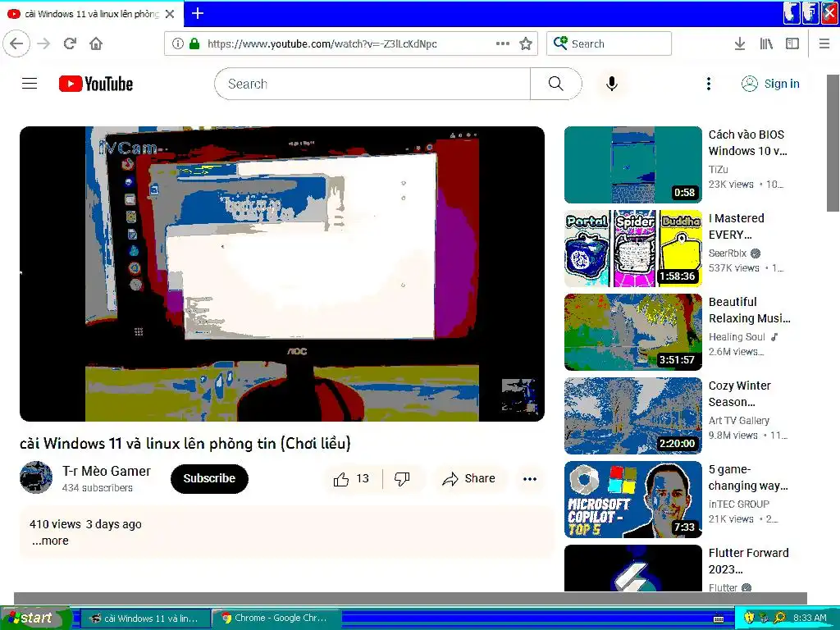Open the Library icon in browser toolbar
Screen dimensions: 840x630
pyautogui.click(x=766, y=43)
